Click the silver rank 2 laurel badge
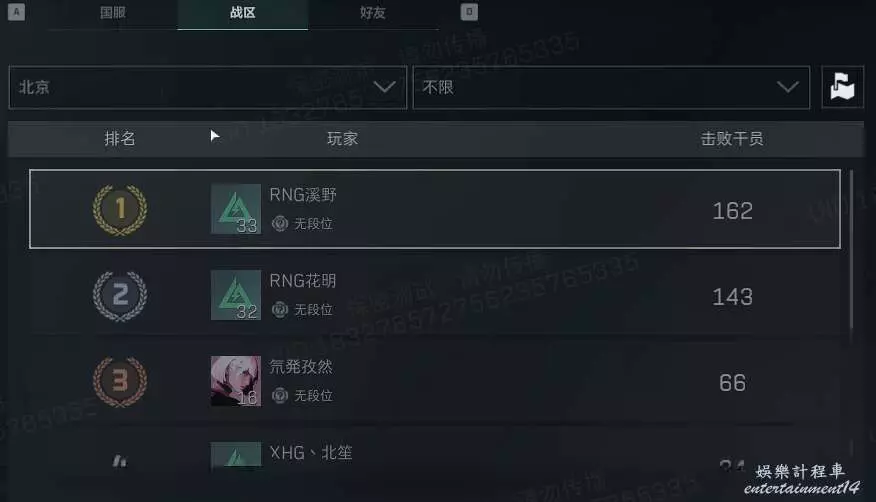This screenshot has height=502, width=876. (x=120, y=296)
